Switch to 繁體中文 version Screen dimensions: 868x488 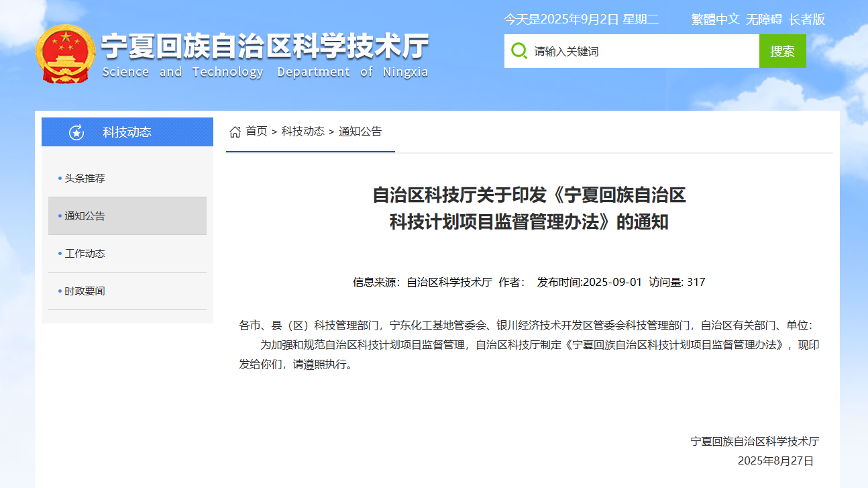tap(715, 19)
